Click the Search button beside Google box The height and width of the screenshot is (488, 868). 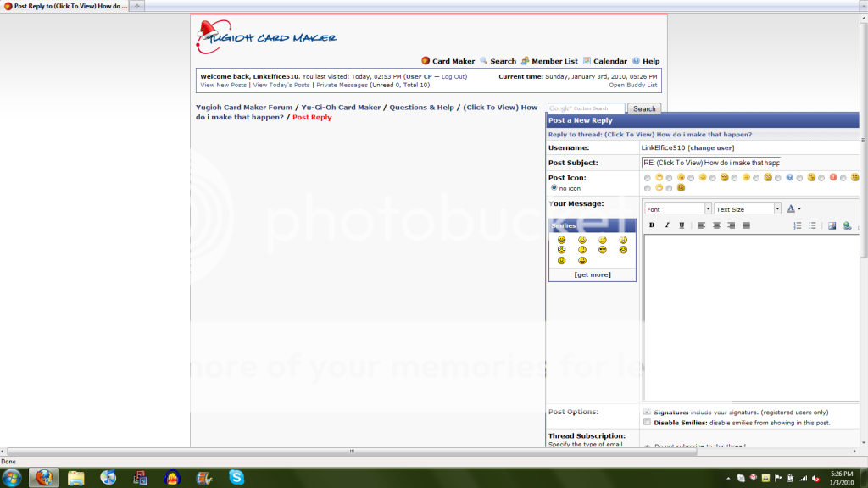click(x=644, y=108)
